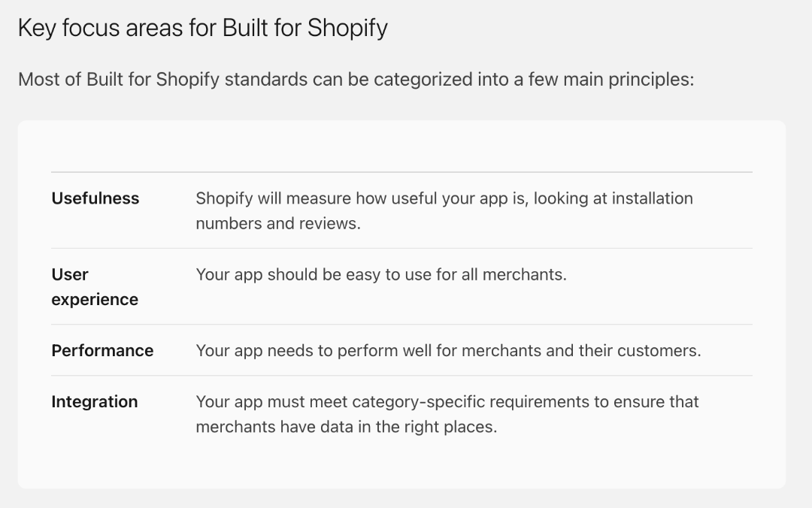Click "Shopify" at the heading's end
Image resolution: width=812 pixels, height=508 pixels.
pos(347,29)
